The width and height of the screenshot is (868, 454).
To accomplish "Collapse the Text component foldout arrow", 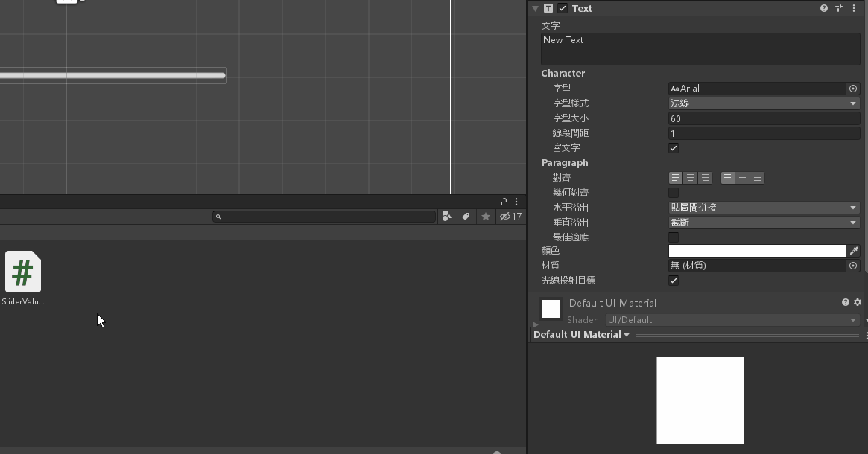I will click(x=535, y=8).
